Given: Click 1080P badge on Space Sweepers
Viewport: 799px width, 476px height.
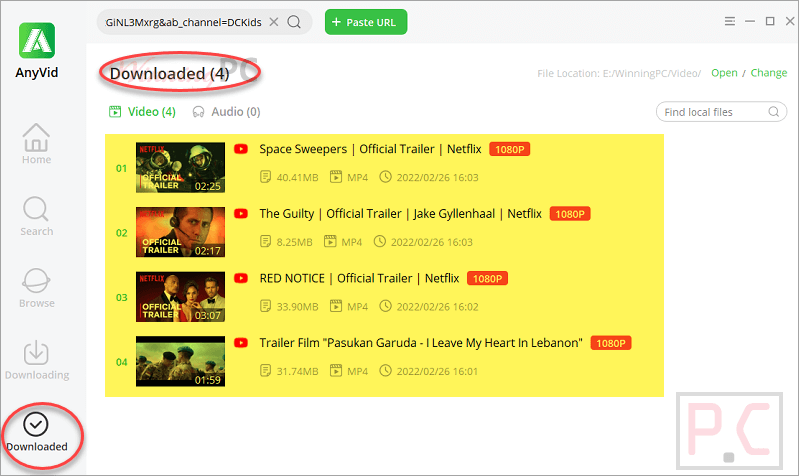Looking at the screenshot, I should pyautogui.click(x=510, y=149).
